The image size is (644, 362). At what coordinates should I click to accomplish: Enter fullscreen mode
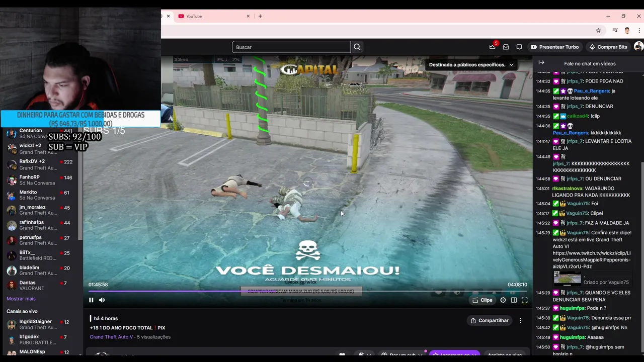tap(524, 300)
